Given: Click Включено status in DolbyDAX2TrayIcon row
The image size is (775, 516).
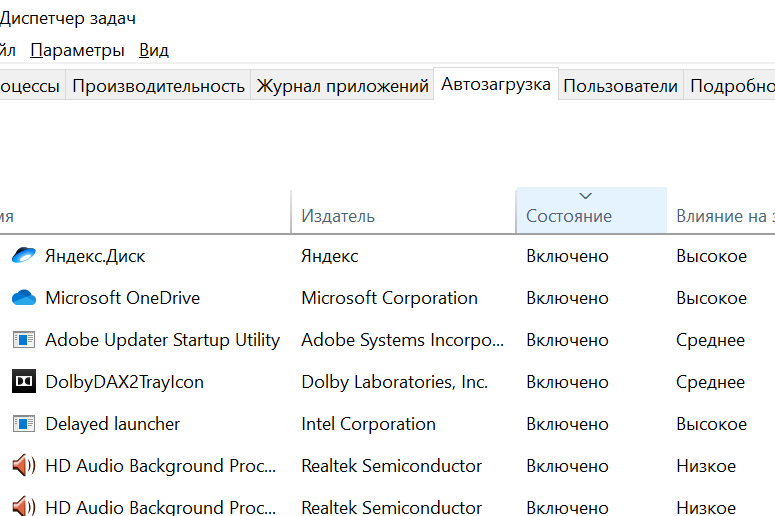Looking at the screenshot, I should (567, 382).
